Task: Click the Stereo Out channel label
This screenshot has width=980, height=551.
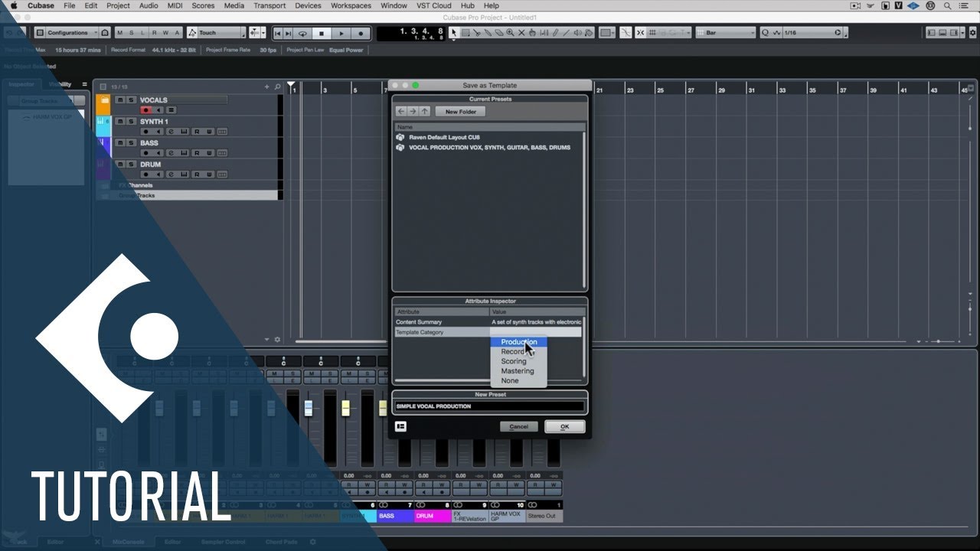Action: click(544, 516)
